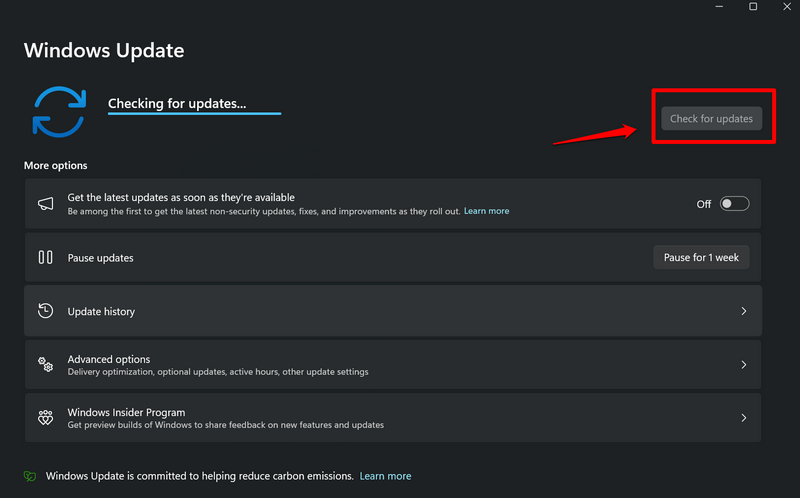Screen dimensions: 800x498
Task: Open Advanced options via right chevron
Action: click(743, 365)
